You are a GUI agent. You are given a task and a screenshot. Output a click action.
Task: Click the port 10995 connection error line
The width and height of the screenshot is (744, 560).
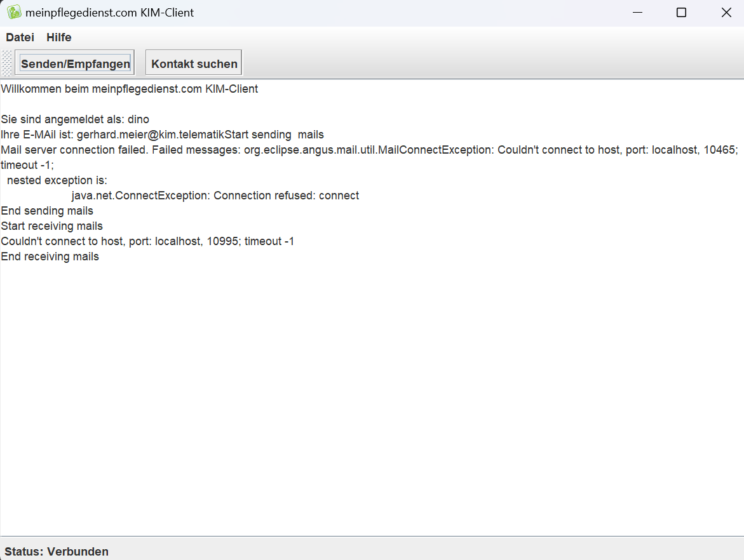pyautogui.click(x=147, y=241)
